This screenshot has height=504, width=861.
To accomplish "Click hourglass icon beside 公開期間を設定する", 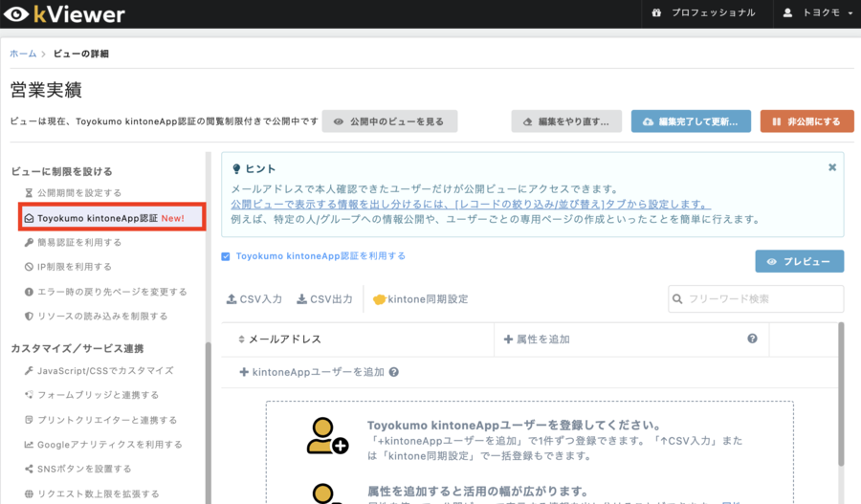I will point(29,193).
